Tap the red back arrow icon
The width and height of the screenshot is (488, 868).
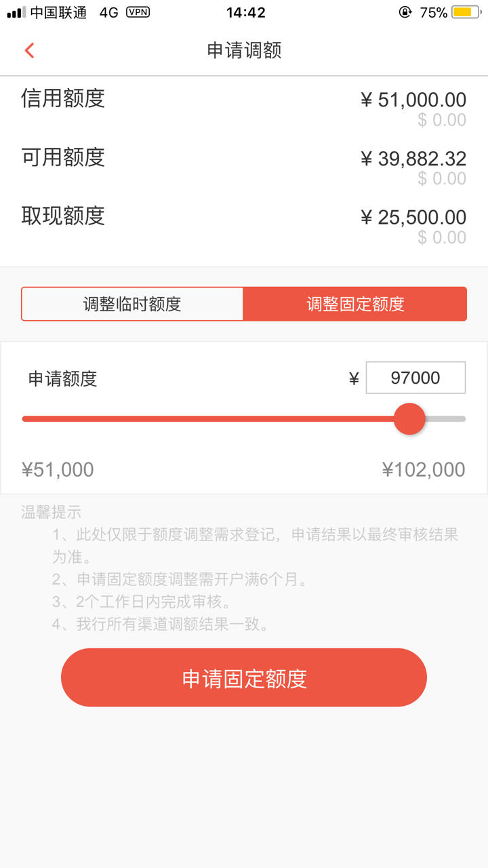pyautogui.click(x=29, y=50)
